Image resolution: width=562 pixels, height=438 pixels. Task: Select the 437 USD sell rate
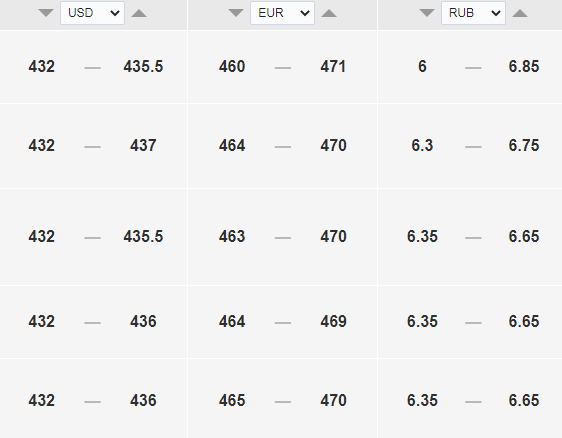[x=143, y=146]
